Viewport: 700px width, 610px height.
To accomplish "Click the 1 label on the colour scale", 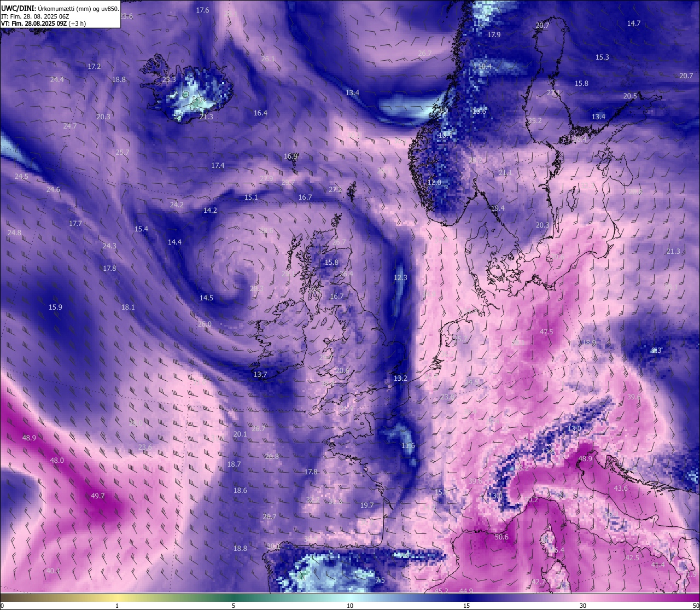I will pyautogui.click(x=117, y=606).
